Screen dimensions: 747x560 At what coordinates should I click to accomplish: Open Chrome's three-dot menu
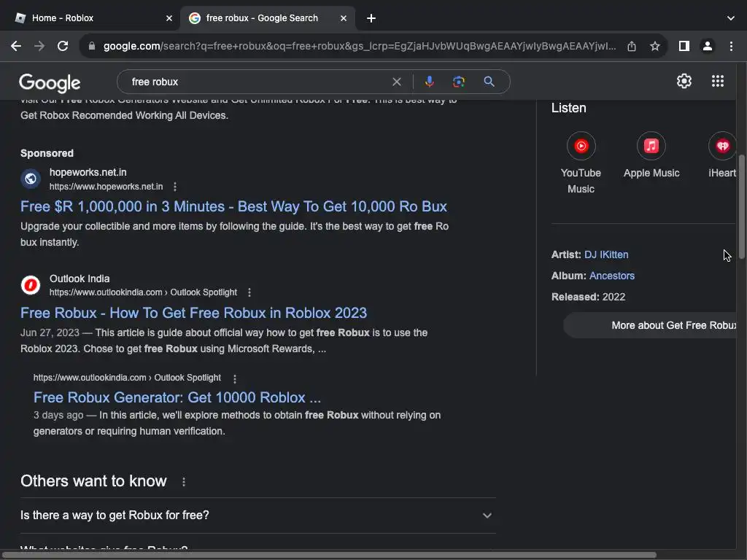point(731,46)
